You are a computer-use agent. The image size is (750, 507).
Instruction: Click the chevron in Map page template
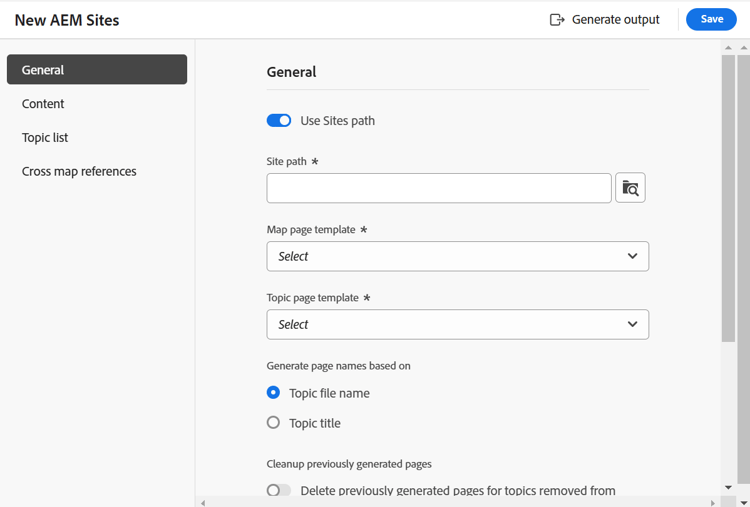pos(632,256)
